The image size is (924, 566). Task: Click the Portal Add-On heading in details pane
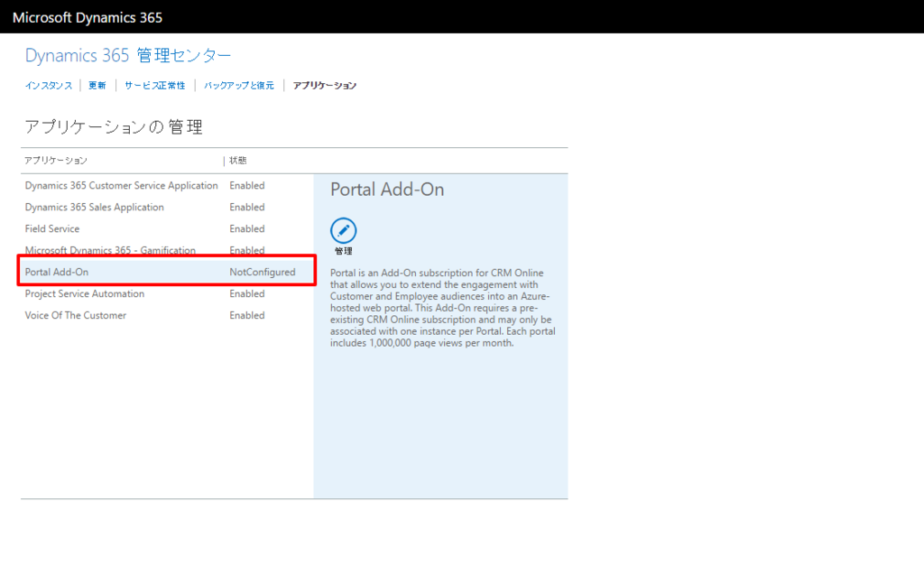click(387, 190)
